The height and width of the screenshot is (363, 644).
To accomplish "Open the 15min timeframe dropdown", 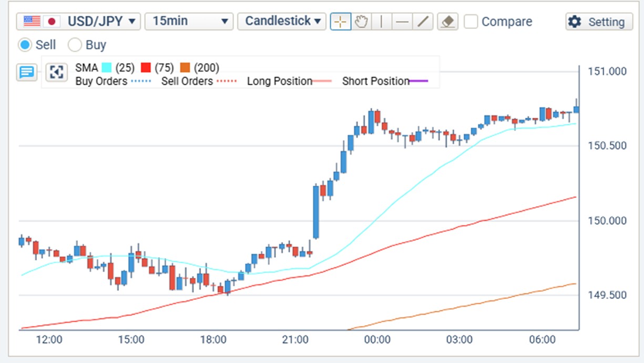I will 189,22.
